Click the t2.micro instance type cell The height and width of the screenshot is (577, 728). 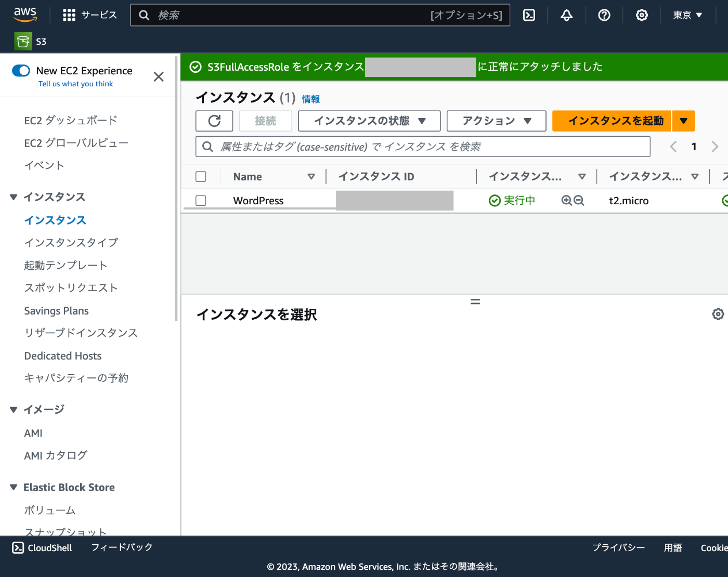click(629, 201)
